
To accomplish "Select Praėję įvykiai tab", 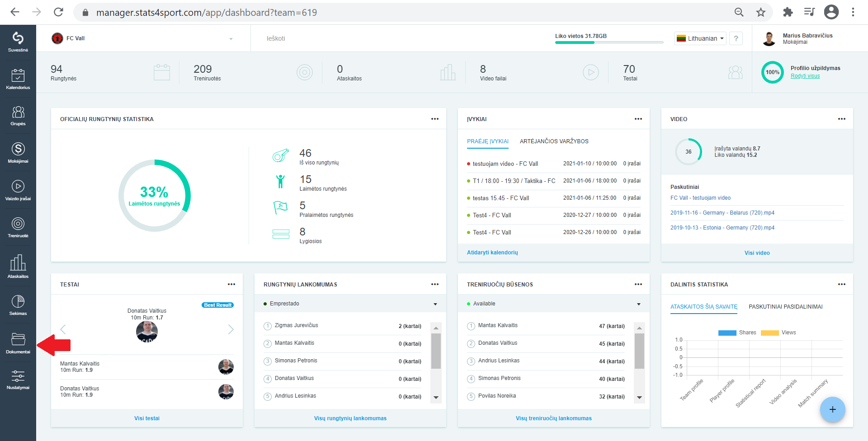I will tap(488, 141).
